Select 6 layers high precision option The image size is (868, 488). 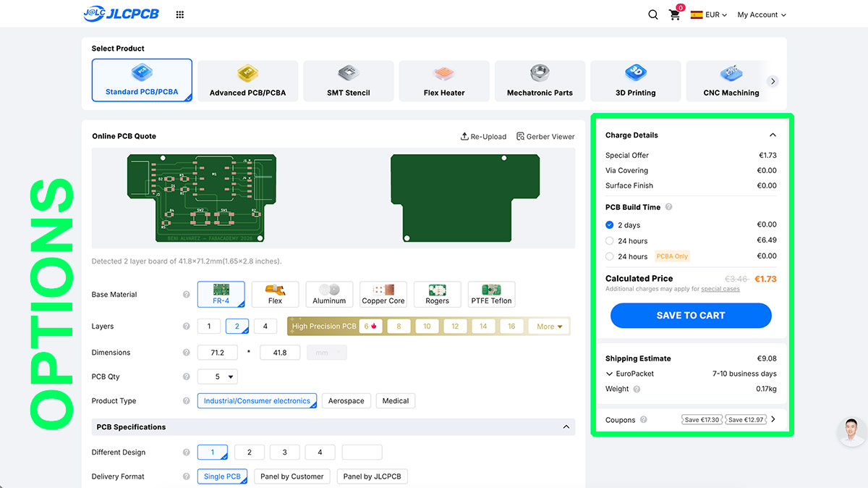(370, 327)
